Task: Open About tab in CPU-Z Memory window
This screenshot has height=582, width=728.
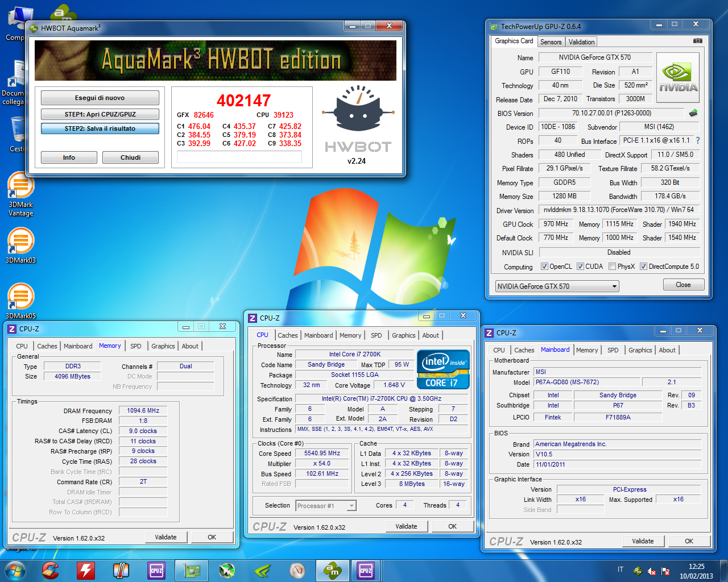Action: 190,346
